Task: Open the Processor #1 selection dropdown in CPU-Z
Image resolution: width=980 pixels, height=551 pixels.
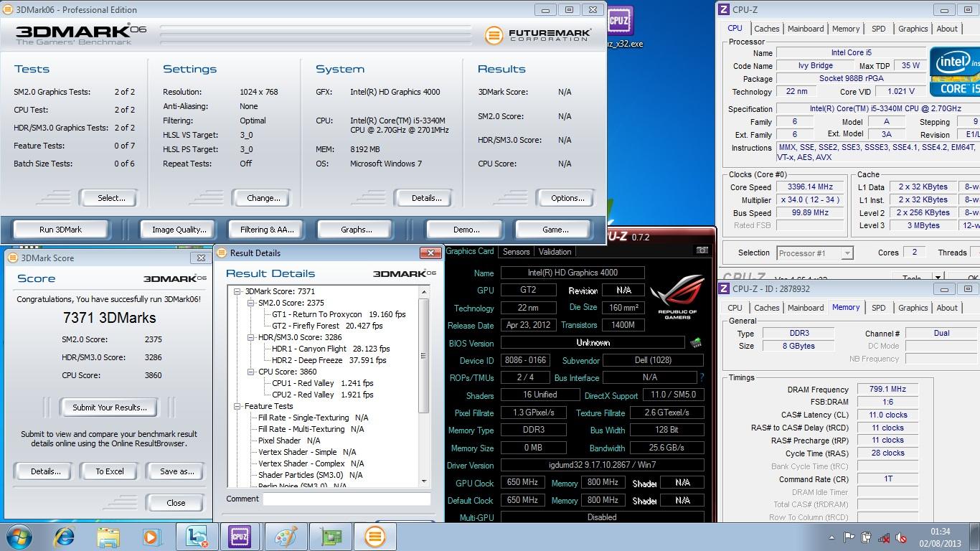Action: tap(847, 253)
